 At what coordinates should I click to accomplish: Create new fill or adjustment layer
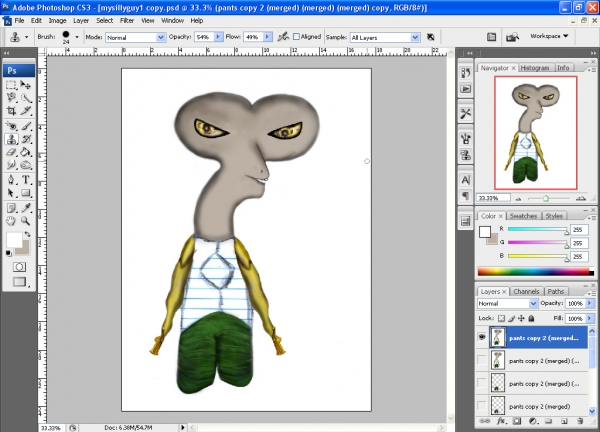[533, 421]
